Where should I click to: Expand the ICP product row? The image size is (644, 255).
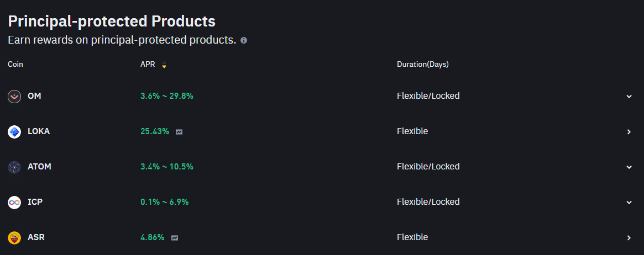[x=629, y=203]
